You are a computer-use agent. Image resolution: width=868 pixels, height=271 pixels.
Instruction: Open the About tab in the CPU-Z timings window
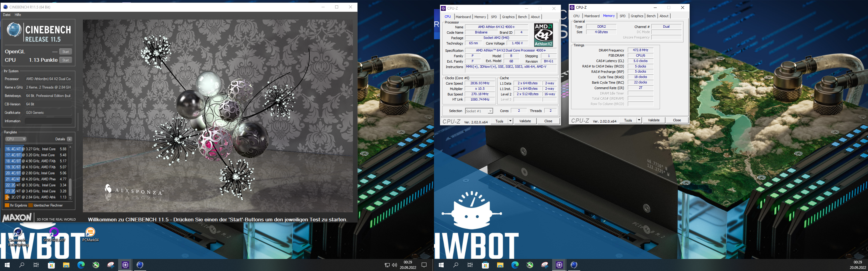pyautogui.click(x=664, y=16)
